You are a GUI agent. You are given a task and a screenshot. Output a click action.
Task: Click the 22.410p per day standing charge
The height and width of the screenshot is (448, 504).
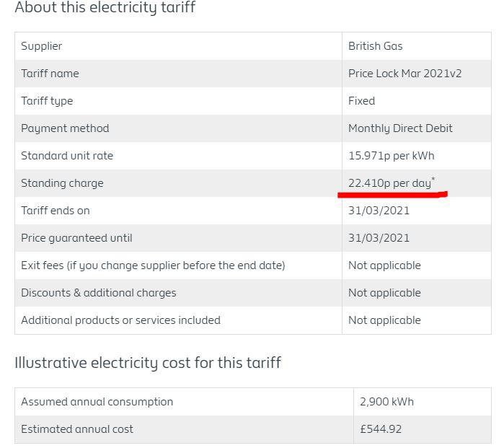coord(389,183)
